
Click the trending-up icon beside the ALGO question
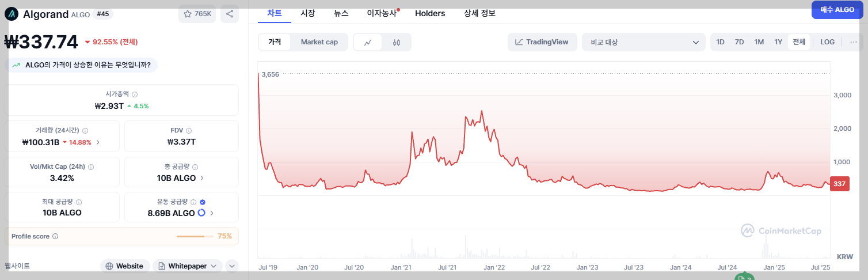(x=16, y=65)
